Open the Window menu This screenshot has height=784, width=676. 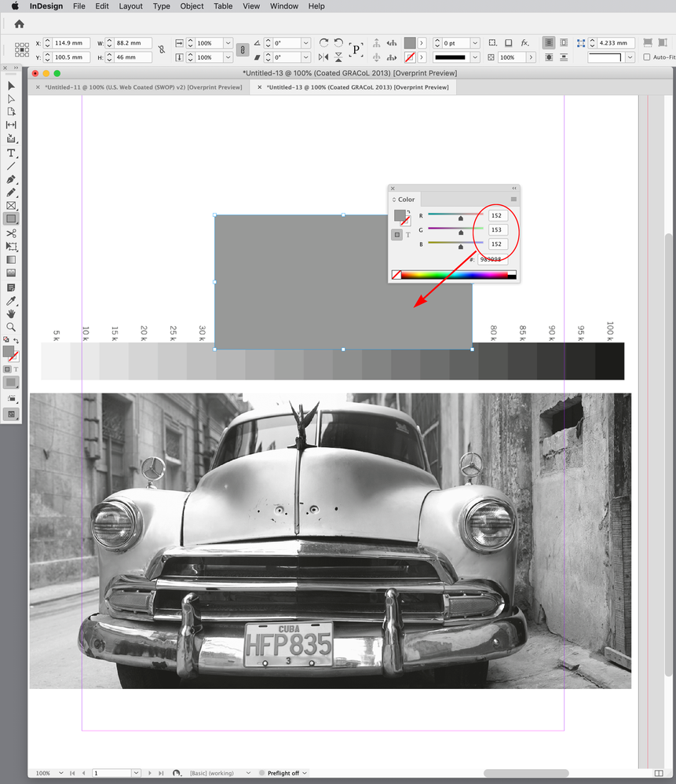(283, 6)
